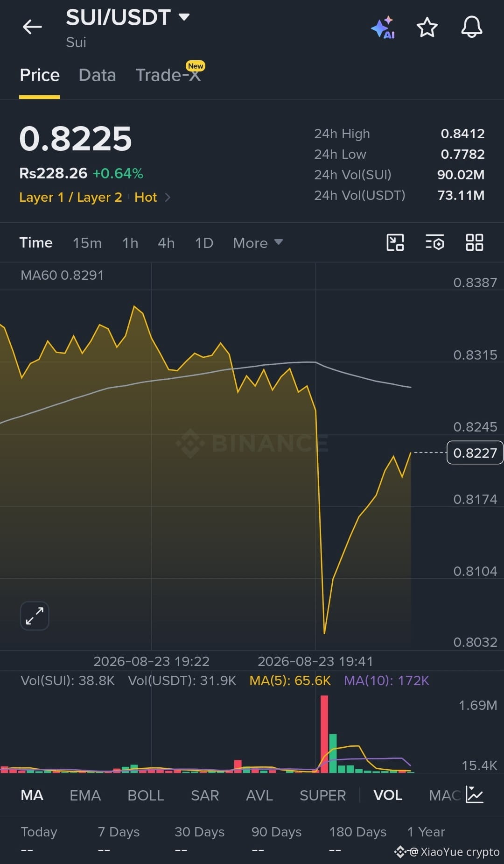Set a price alert with bell icon
The height and width of the screenshot is (864, 504).
[472, 27]
